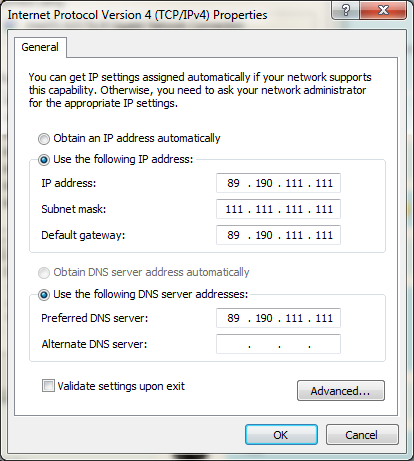Click the empty Alternate DNS server field
414x461 pixels.
point(278,344)
